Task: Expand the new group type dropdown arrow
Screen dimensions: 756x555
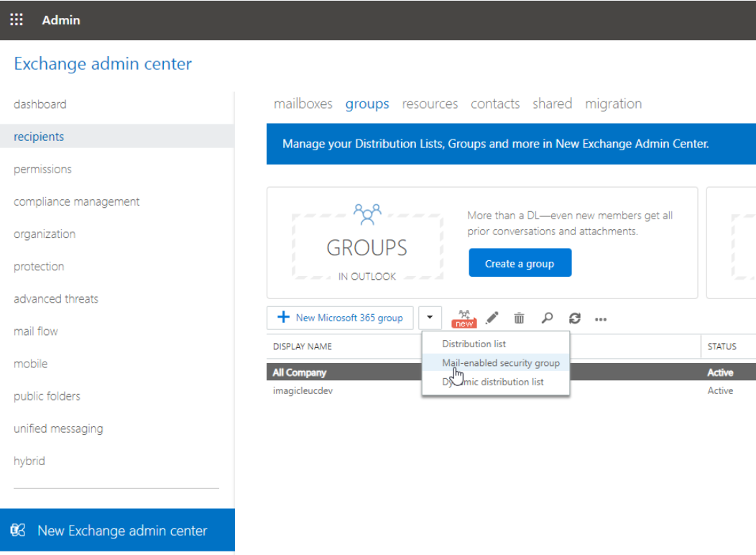Action: [x=430, y=317]
